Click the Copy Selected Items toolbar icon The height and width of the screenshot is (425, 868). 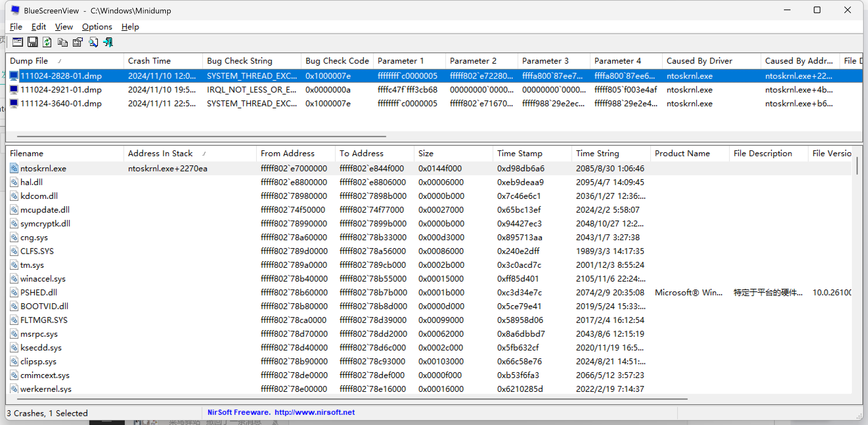pos(62,42)
